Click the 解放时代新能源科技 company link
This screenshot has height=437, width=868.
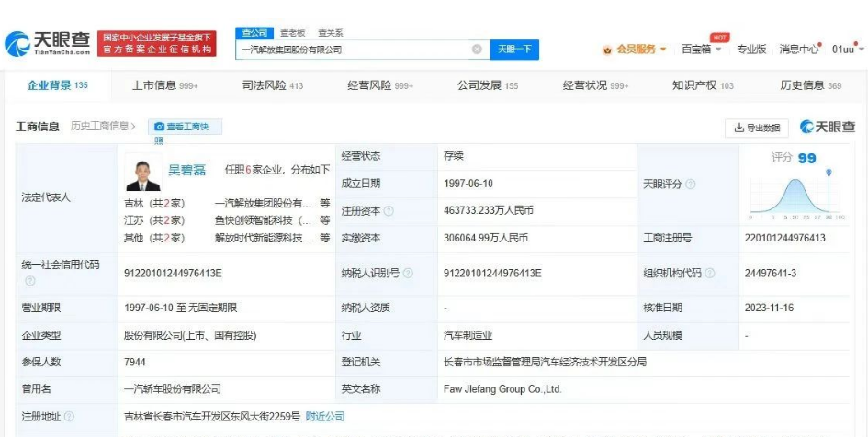tap(263, 238)
